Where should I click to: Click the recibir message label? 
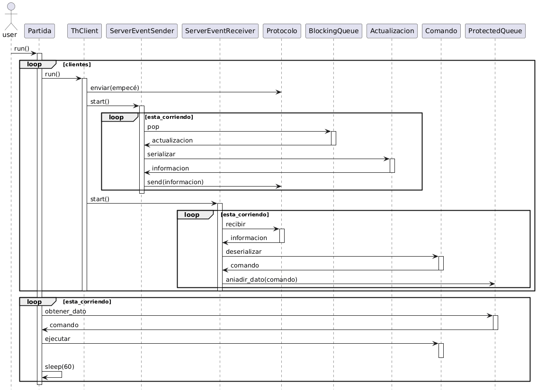(235, 224)
